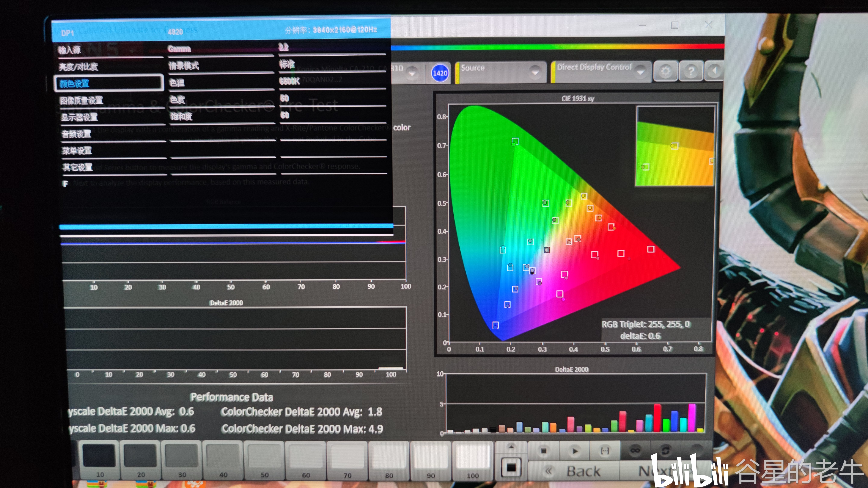Select the 亮度/对比度 menu item
Image resolution: width=868 pixels, height=488 pixels.
click(78, 67)
